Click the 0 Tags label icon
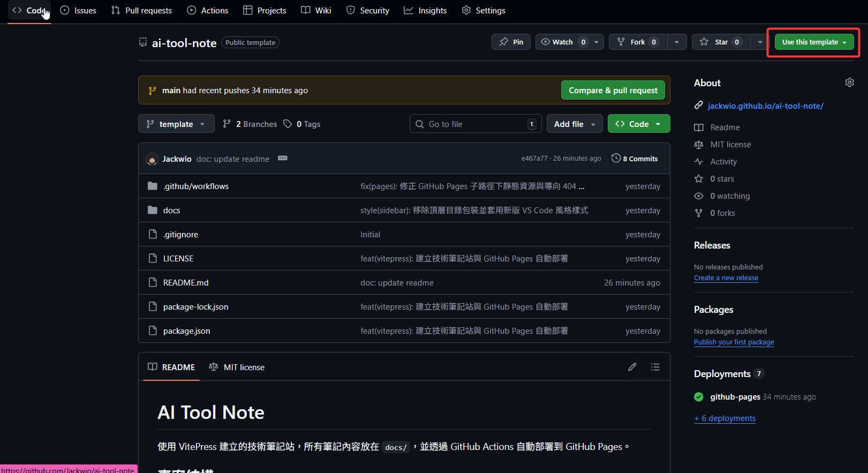868x473 pixels. pyautogui.click(x=288, y=124)
